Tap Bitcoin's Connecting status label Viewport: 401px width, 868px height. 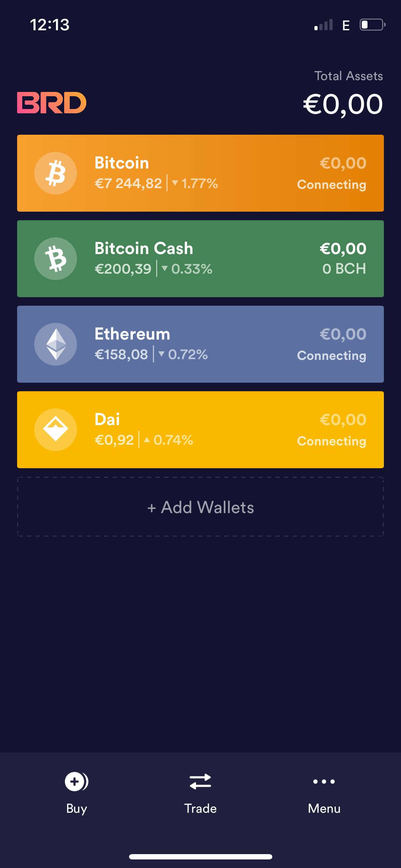[331, 185]
